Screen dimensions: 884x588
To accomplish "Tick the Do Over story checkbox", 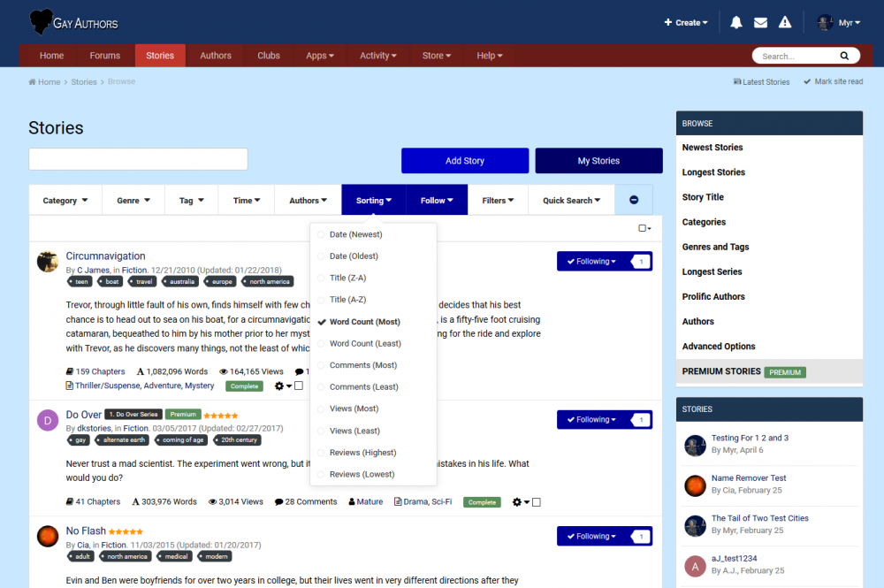I will click(x=537, y=502).
